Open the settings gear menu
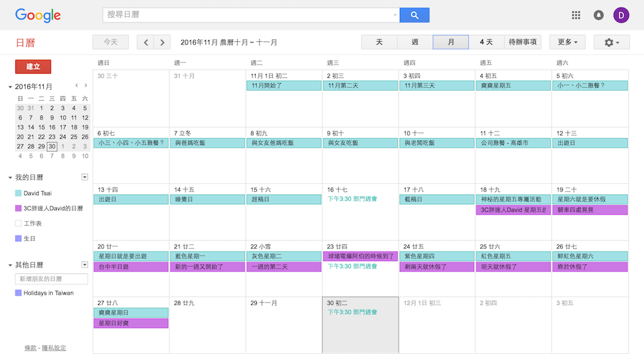The height and width of the screenshot is (354, 644). tap(612, 43)
